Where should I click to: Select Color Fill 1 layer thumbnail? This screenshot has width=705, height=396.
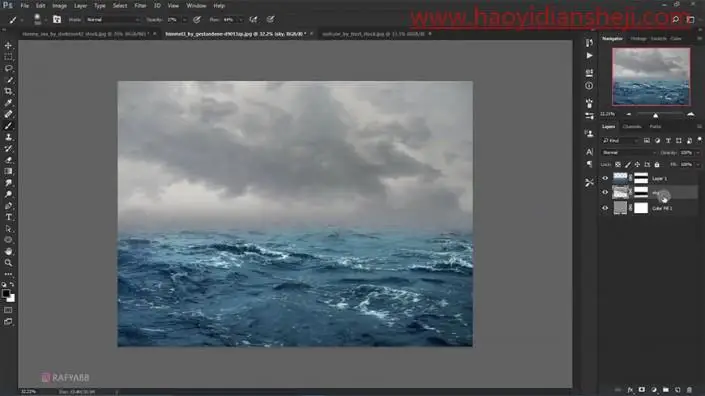point(620,208)
